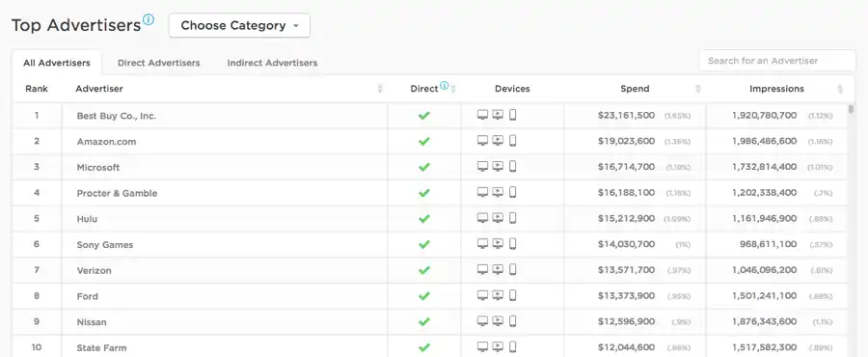Click the desktop device icon for Amazon.com

(483, 141)
